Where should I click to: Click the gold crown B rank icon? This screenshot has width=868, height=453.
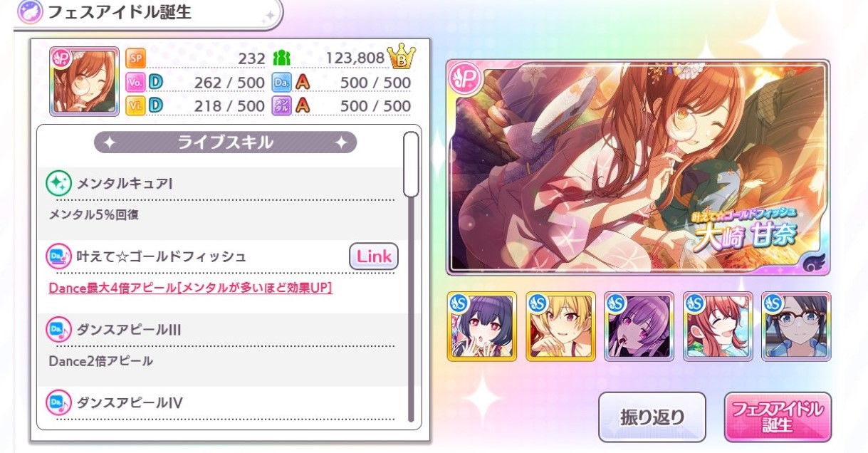[402, 57]
